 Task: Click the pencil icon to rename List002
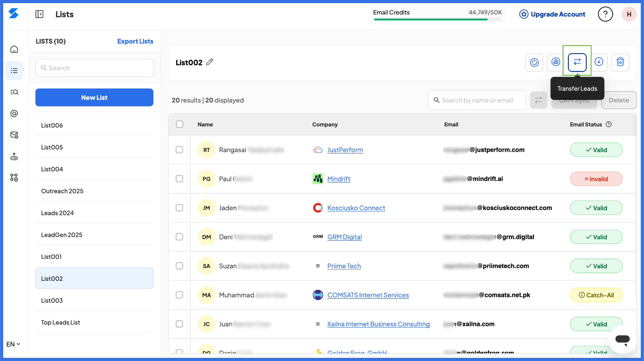click(210, 62)
